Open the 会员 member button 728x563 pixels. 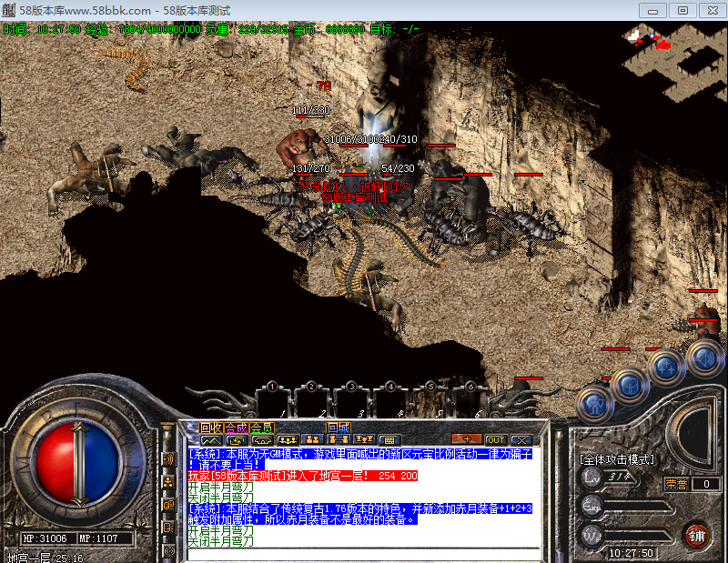click(x=261, y=427)
